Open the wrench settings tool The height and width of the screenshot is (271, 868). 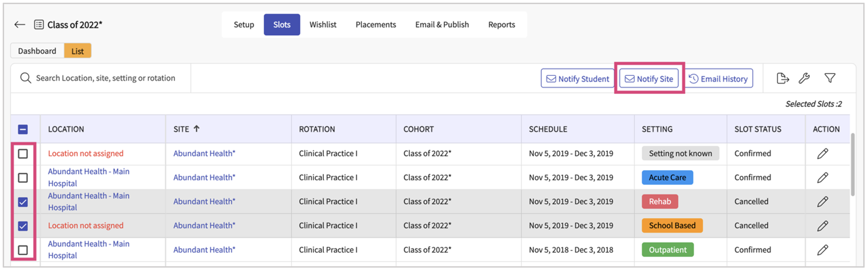pyautogui.click(x=804, y=78)
